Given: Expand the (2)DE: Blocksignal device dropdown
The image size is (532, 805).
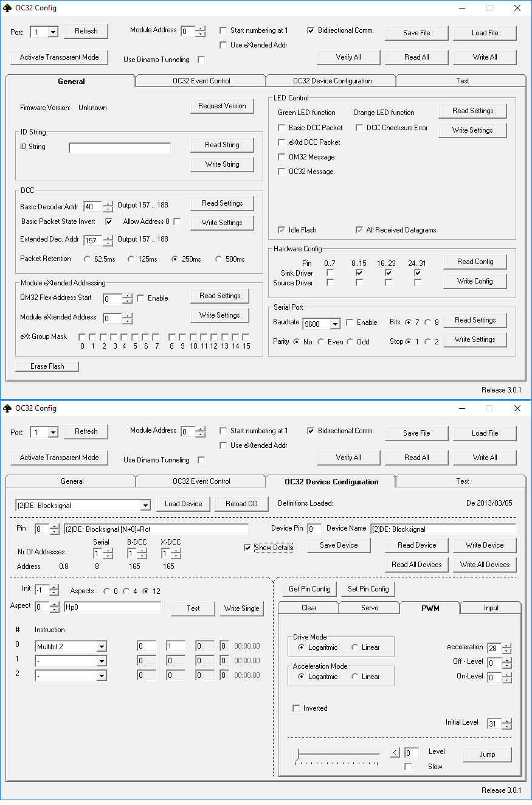Looking at the screenshot, I should [x=145, y=506].
